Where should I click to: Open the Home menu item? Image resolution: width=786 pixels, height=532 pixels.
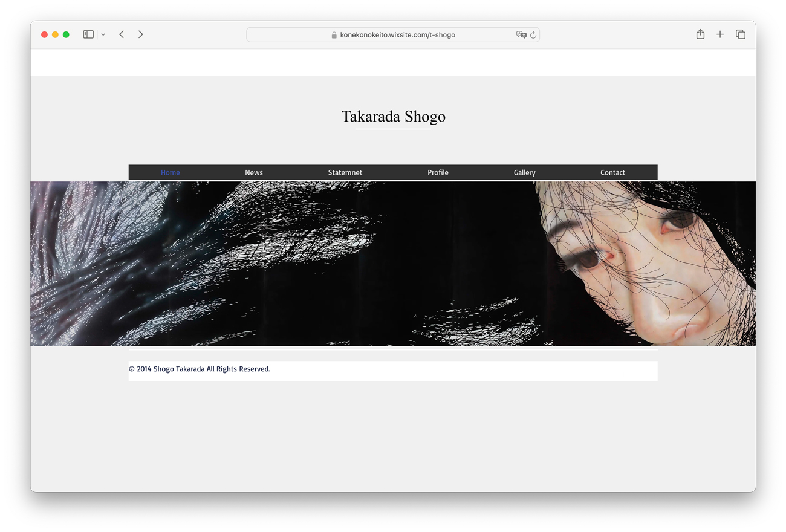171,172
